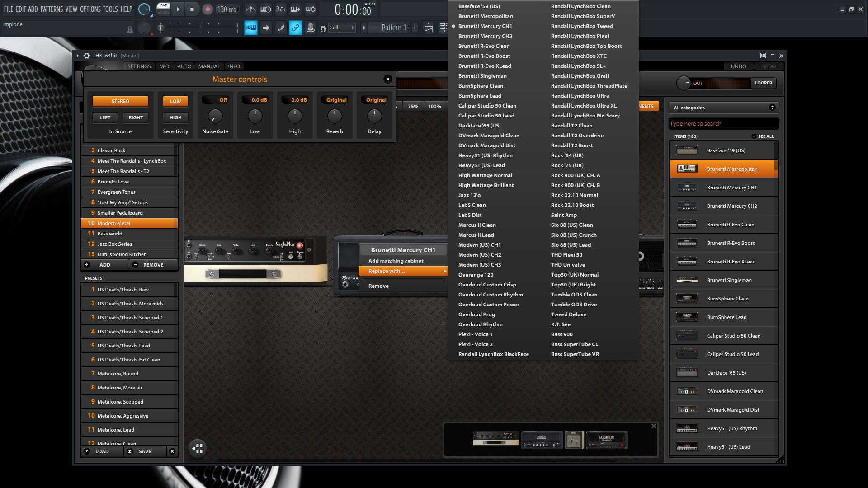
Task: Select LEFT input source
Action: 105,117
